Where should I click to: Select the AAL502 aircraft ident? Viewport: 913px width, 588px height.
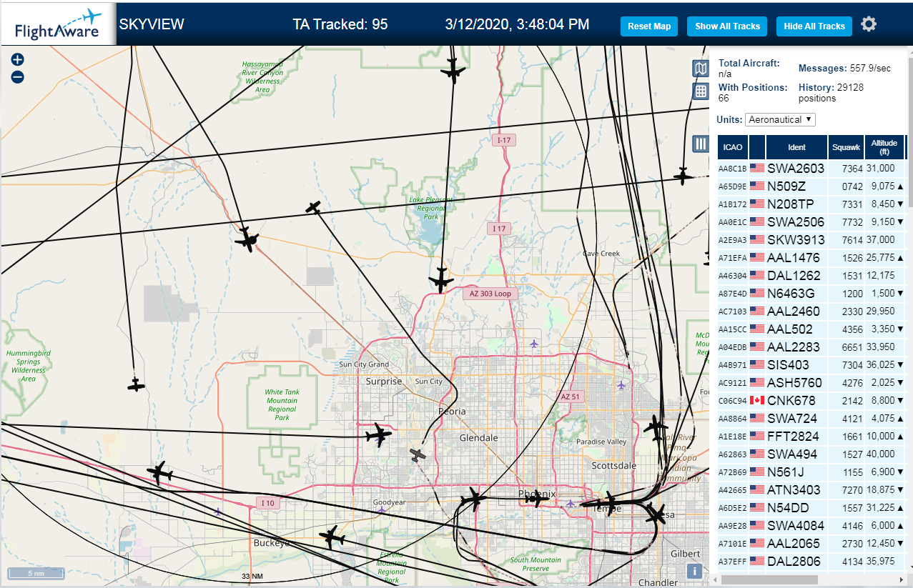[790, 329]
